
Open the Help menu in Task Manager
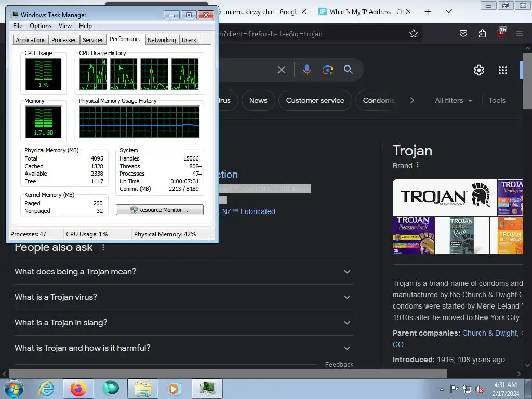tap(85, 26)
